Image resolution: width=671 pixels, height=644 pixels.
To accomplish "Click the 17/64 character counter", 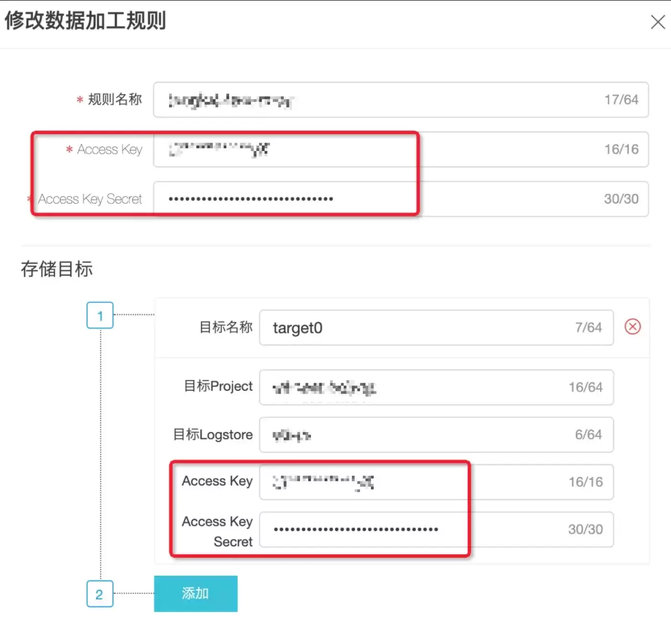I will 621,100.
